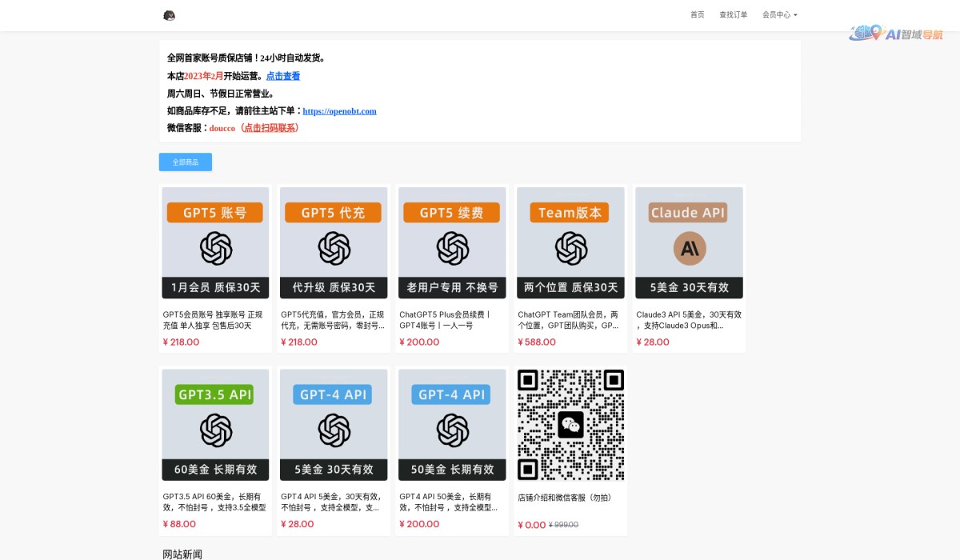960x560 pixels.
Task: Click the OpenAI logo on GPT5 续费 card
Action: coord(451,246)
